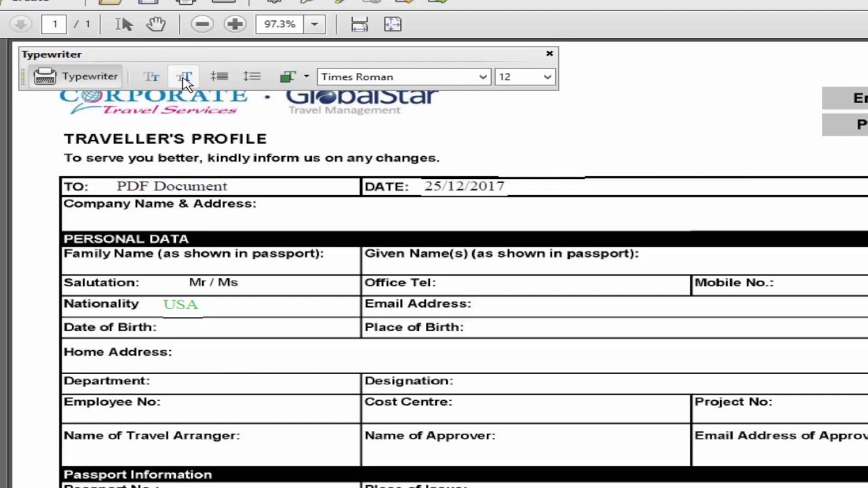This screenshot has height=488, width=868.
Task: Activate the Hand pan tool
Action: [156, 24]
